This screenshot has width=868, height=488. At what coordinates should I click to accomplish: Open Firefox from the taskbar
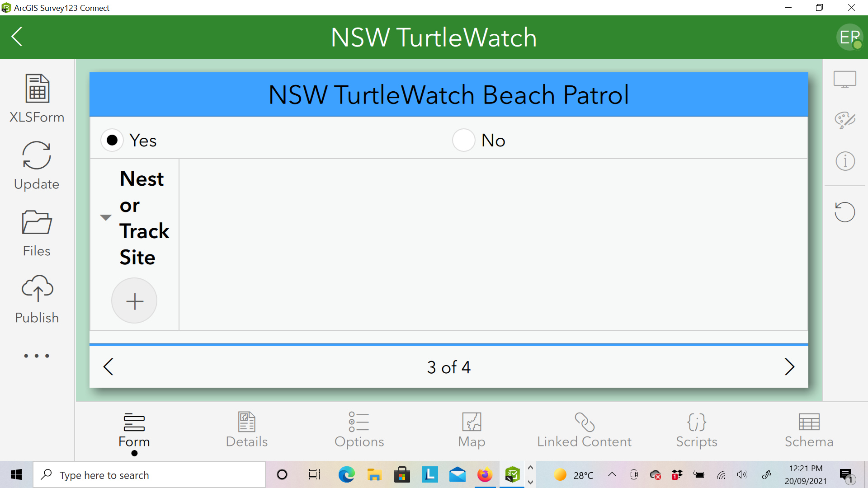point(485,474)
